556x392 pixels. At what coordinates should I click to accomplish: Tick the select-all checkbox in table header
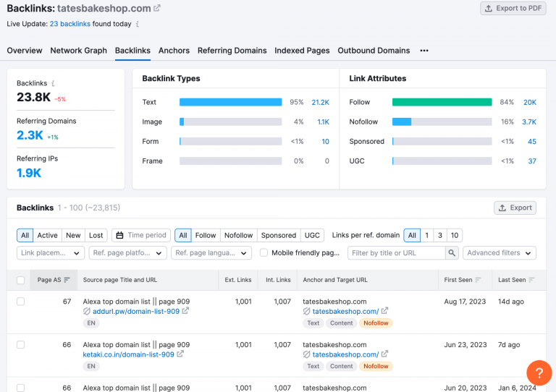tap(20, 280)
